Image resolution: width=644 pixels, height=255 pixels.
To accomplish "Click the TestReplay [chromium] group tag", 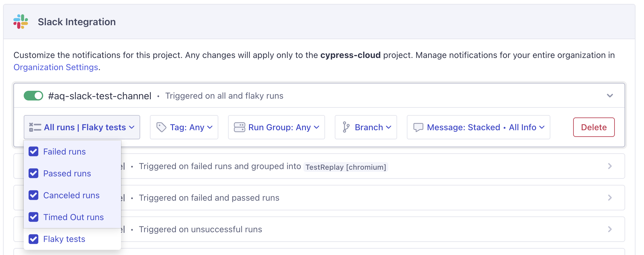I will 346,167.
